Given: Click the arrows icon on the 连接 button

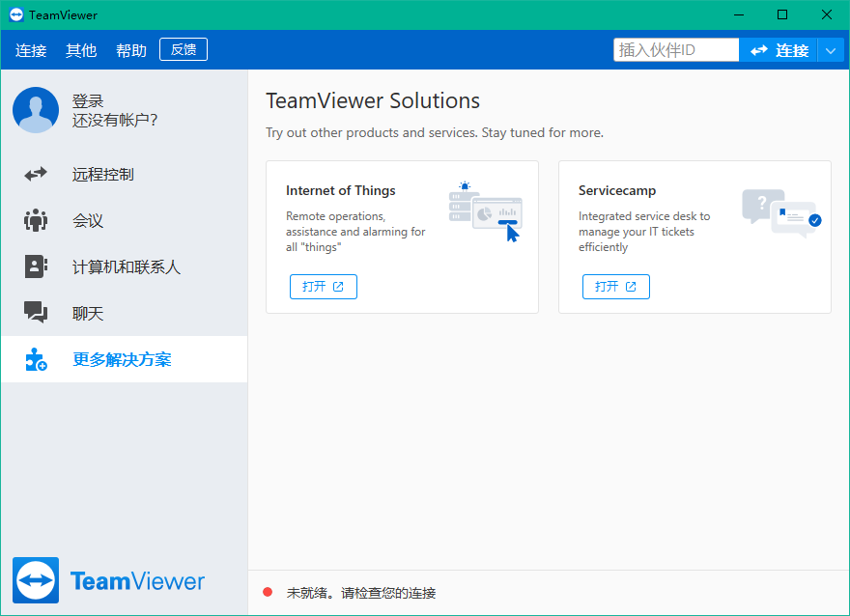Looking at the screenshot, I should tap(760, 49).
